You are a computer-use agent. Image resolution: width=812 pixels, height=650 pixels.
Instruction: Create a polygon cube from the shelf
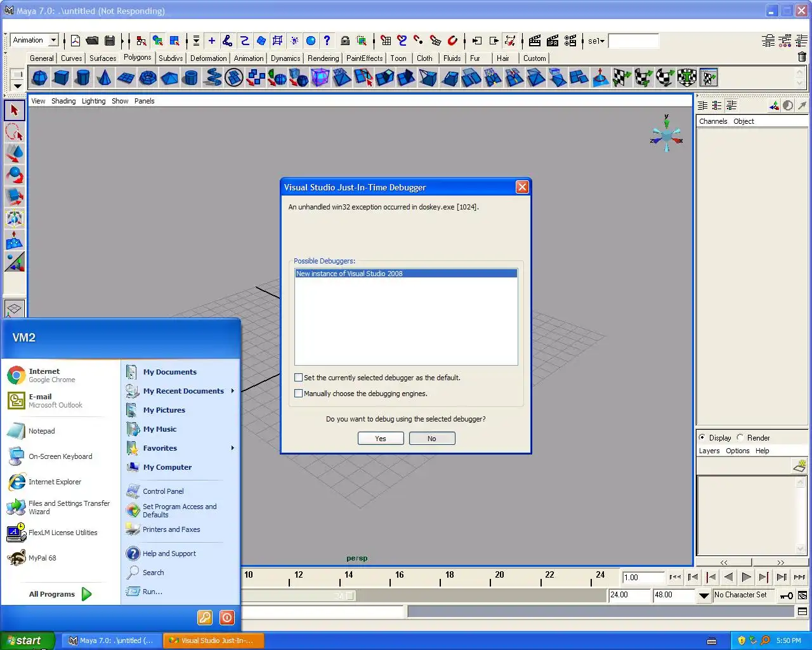click(61, 78)
